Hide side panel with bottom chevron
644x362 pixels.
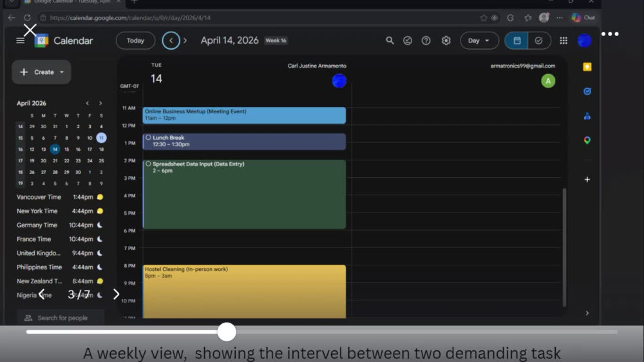587,313
